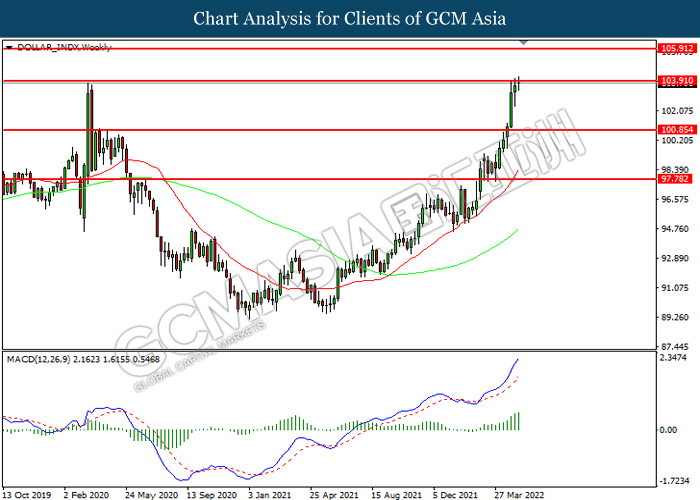The image size is (700, 500).
Task: Click the chart title Chart Analysis for Clients of GCM Asia
Action: pos(350,18)
